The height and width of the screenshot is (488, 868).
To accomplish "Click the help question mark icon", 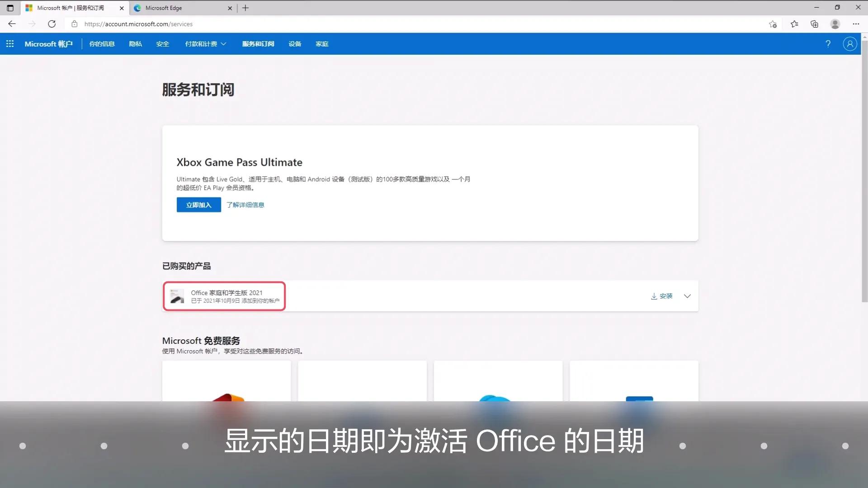I will 828,43.
